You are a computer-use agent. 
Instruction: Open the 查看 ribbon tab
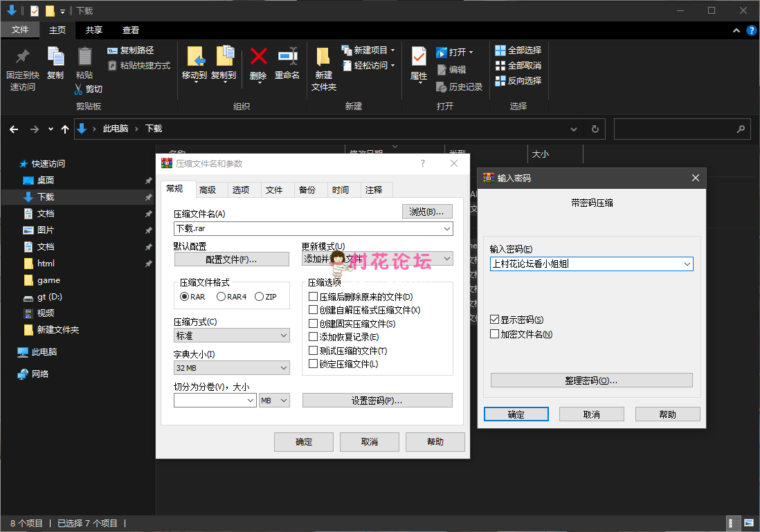tap(131, 30)
